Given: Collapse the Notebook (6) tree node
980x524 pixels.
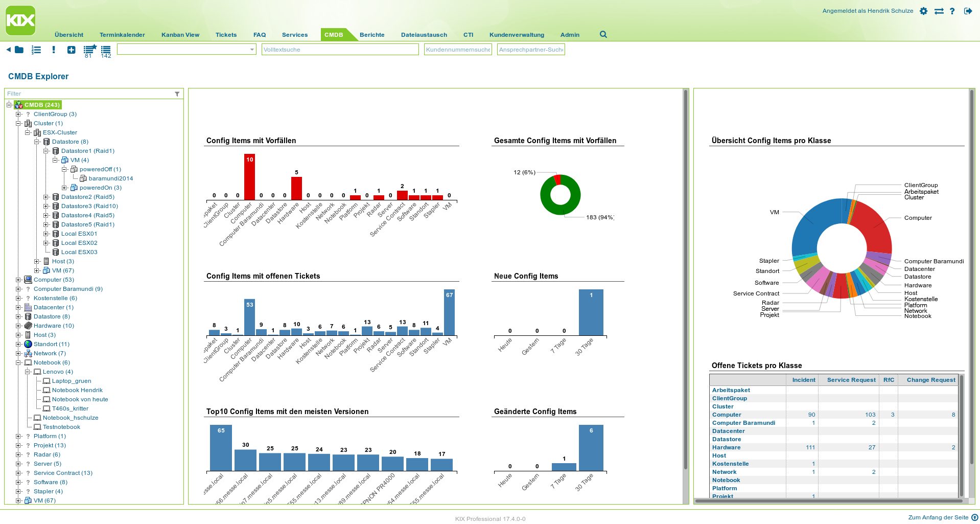Looking at the screenshot, I should click(18, 362).
